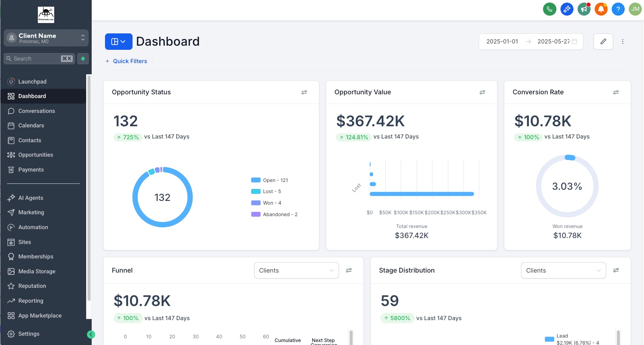This screenshot has height=345, width=644.
Task: Click the Funnel widget scrollbar
Action: [351, 337]
